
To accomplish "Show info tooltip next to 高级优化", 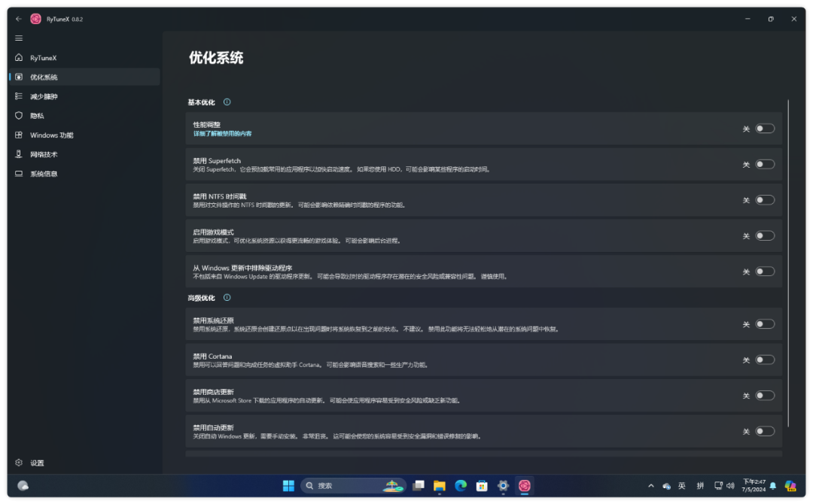I will (x=227, y=297).
